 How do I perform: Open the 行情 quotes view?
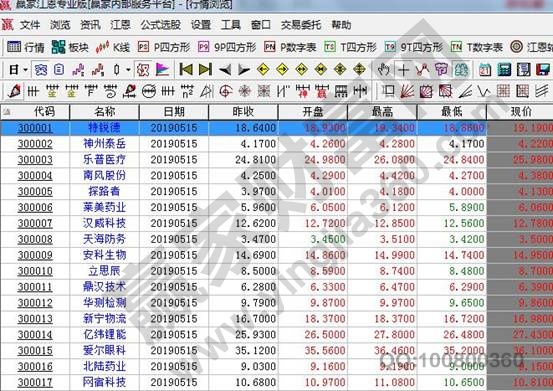25,47
